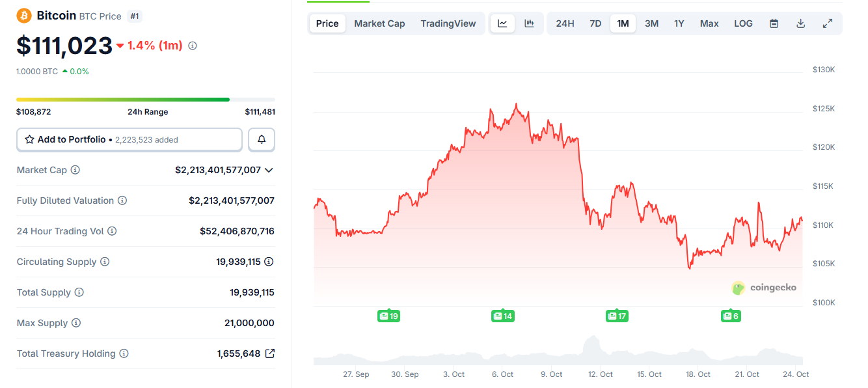Click the news marker labeled 19
This screenshot has width=868, height=388.
[x=388, y=316]
